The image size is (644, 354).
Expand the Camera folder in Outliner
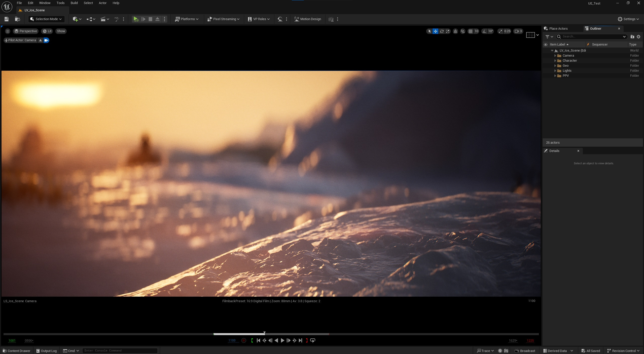click(x=555, y=56)
